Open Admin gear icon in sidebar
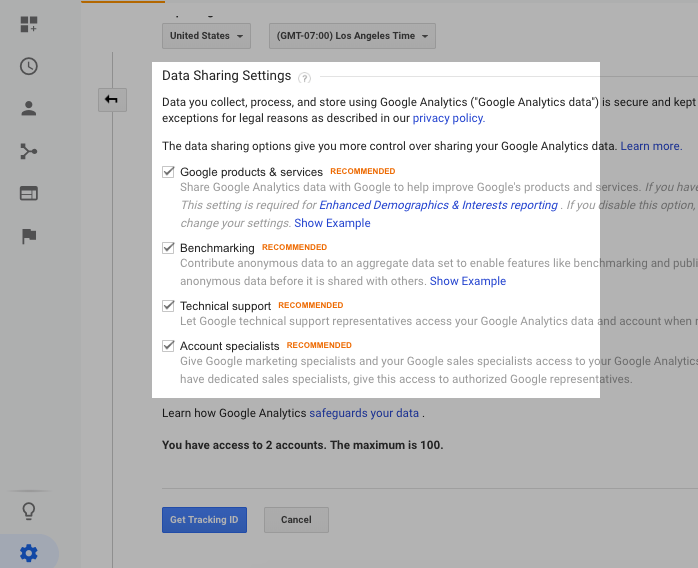 point(28,553)
